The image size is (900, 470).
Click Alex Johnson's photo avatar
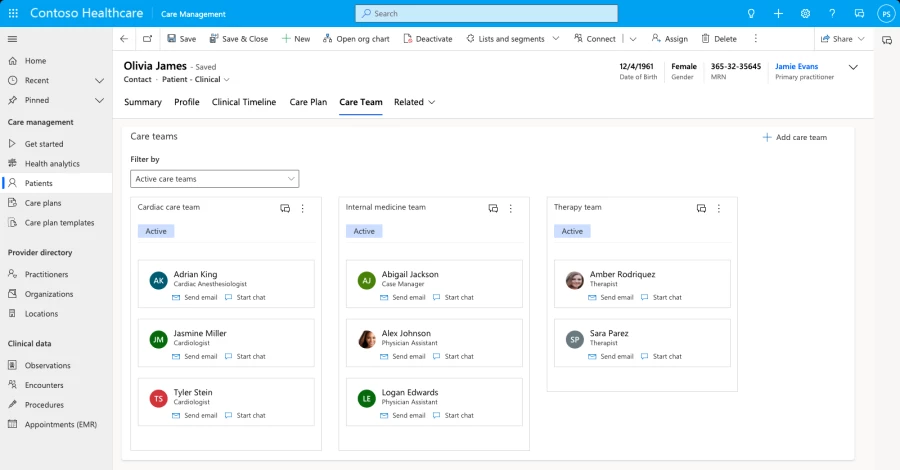tap(367, 339)
